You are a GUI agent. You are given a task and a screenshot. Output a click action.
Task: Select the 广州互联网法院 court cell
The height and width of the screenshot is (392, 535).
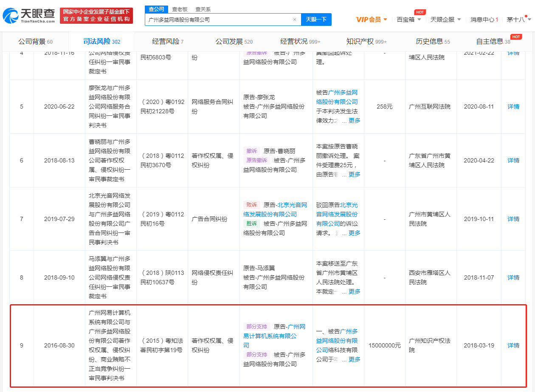point(430,106)
